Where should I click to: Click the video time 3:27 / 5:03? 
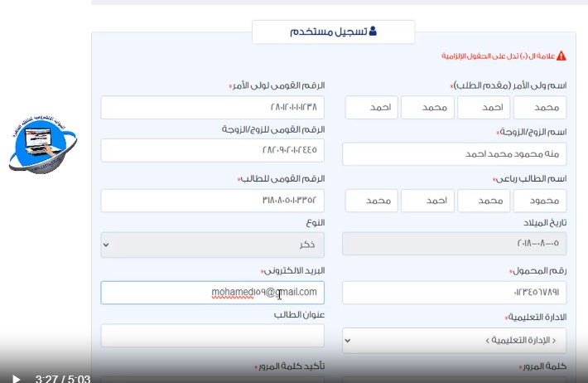pos(63,378)
